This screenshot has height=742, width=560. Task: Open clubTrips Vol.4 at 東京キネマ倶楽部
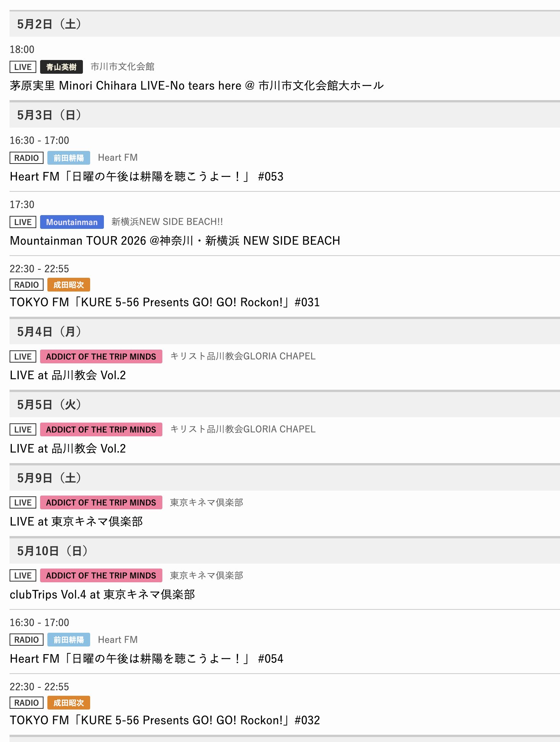[x=102, y=594]
